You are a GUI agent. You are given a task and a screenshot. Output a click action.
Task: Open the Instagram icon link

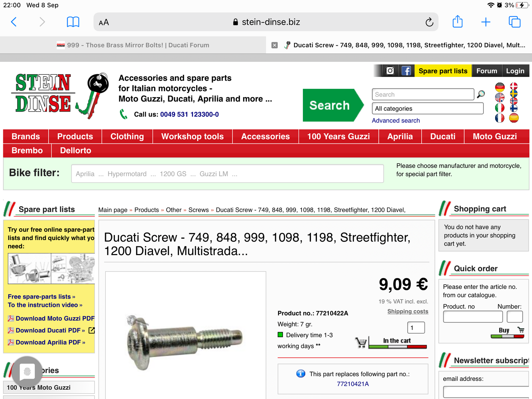tap(390, 71)
